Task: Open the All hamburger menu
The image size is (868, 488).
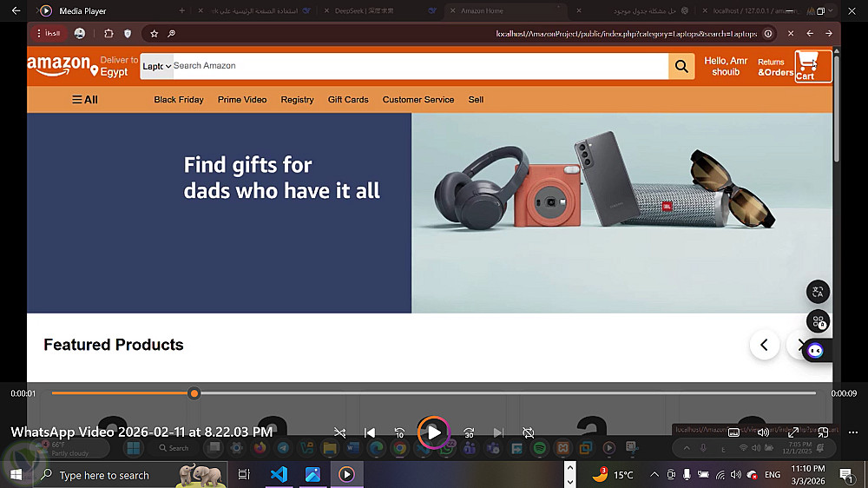Action: [85, 100]
